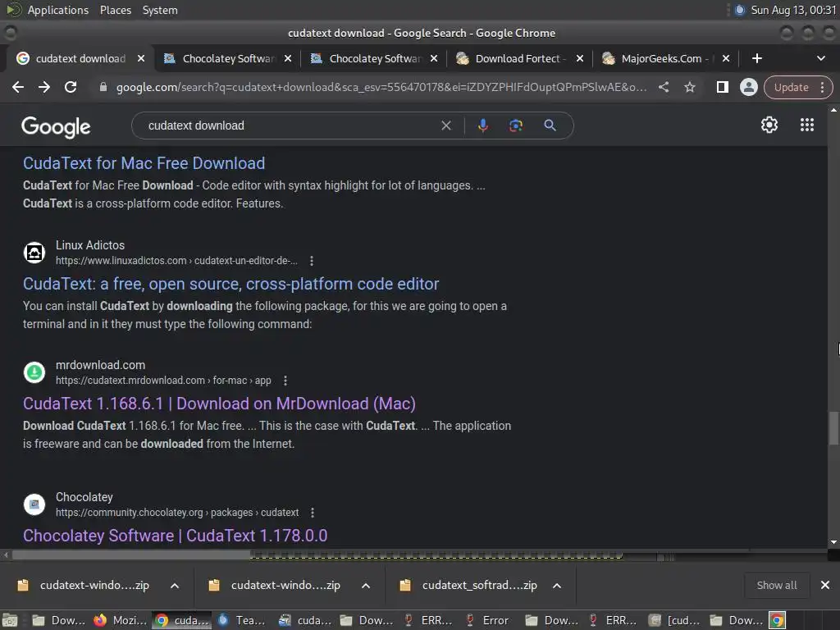Close the cudatext download tab
The image size is (840, 630).
pyautogui.click(x=141, y=58)
